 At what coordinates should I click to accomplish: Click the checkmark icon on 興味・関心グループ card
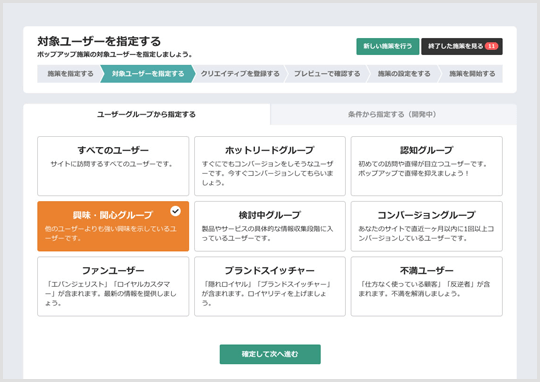175,211
